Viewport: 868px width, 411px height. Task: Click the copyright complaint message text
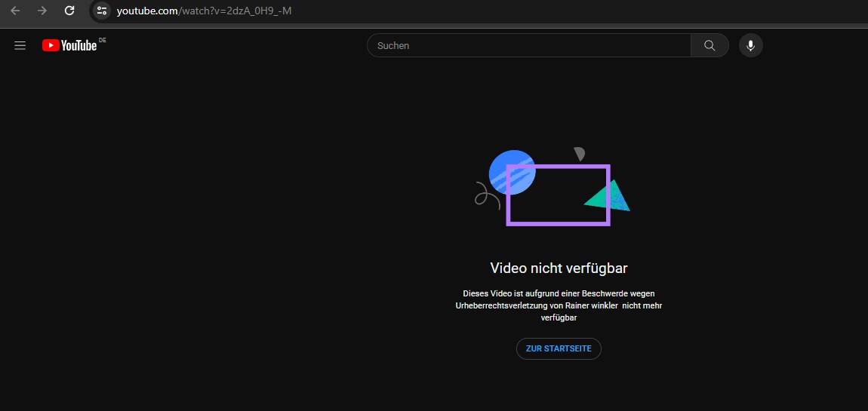(559, 305)
